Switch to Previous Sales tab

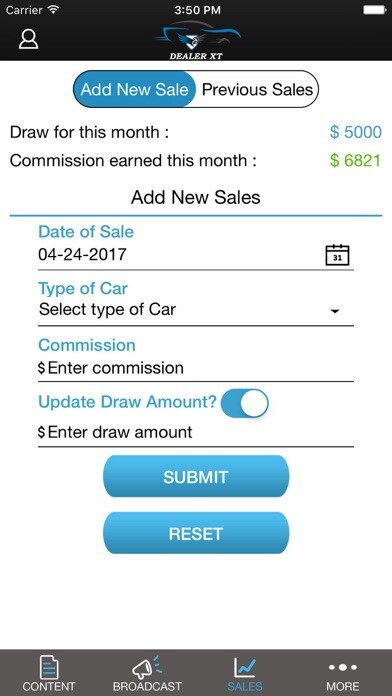(x=257, y=89)
